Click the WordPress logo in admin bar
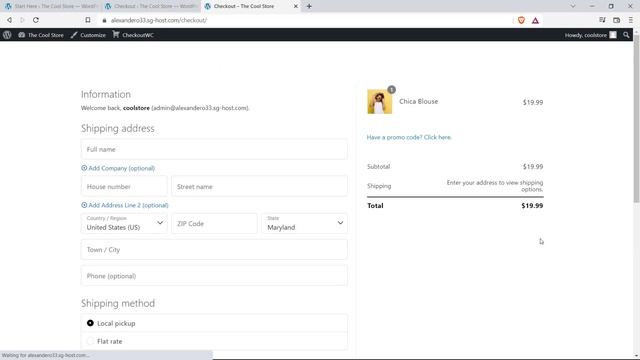640x360 pixels. pos(7,35)
